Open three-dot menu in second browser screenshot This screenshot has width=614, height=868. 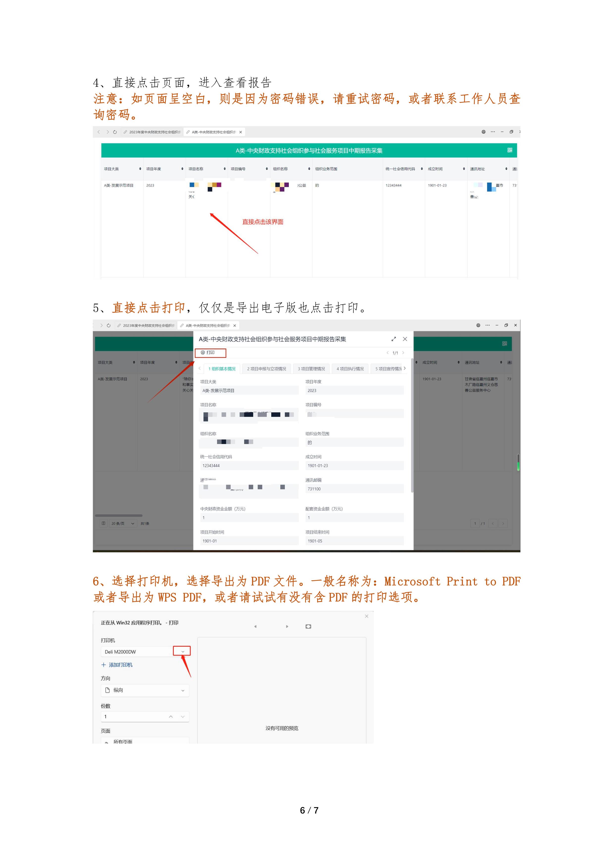coord(487,325)
